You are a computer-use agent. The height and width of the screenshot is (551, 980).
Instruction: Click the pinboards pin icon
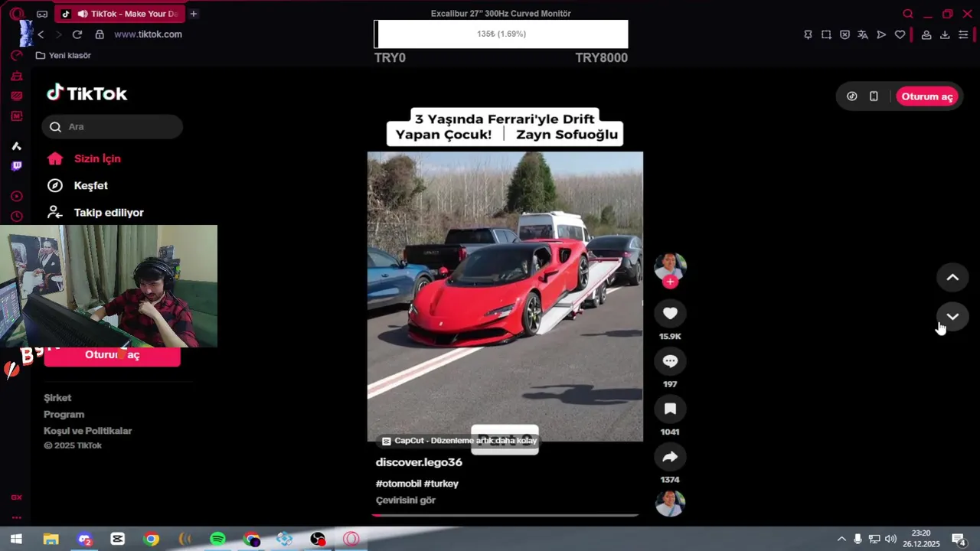(808, 34)
